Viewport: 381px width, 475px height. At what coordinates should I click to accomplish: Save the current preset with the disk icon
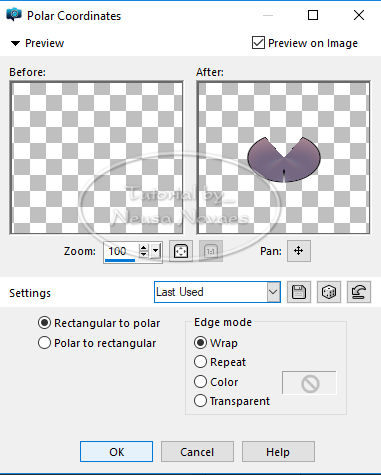[299, 292]
